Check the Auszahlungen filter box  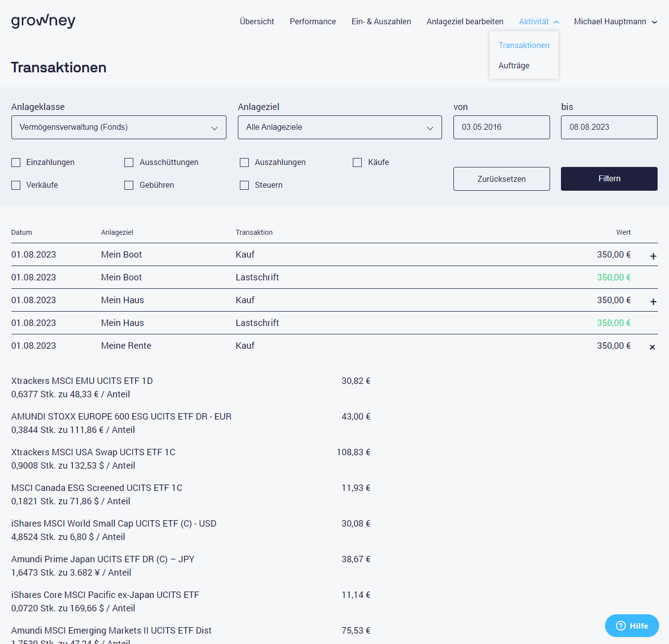(x=244, y=162)
